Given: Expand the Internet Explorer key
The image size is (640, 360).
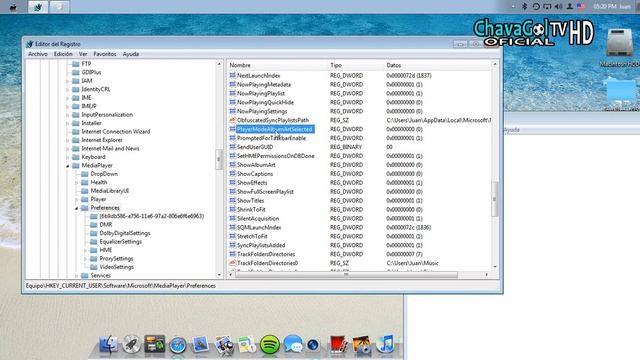Looking at the screenshot, I should [68, 140].
